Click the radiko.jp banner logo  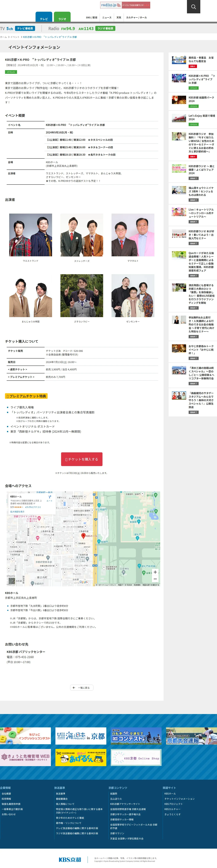[125, 5]
